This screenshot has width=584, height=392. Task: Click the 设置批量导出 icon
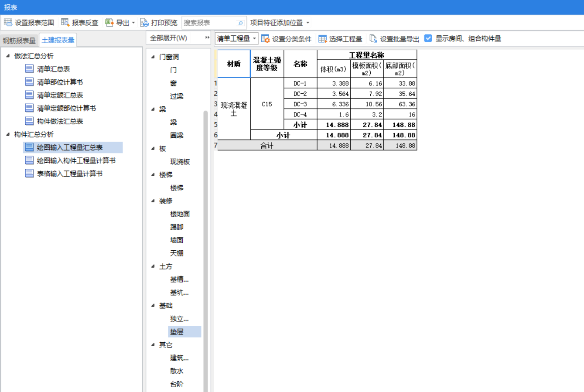click(373, 38)
